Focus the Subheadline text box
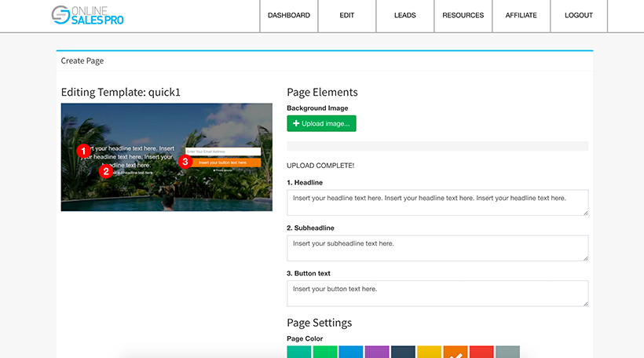Viewport: 644px width, 358px height. pyautogui.click(x=437, y=247)
